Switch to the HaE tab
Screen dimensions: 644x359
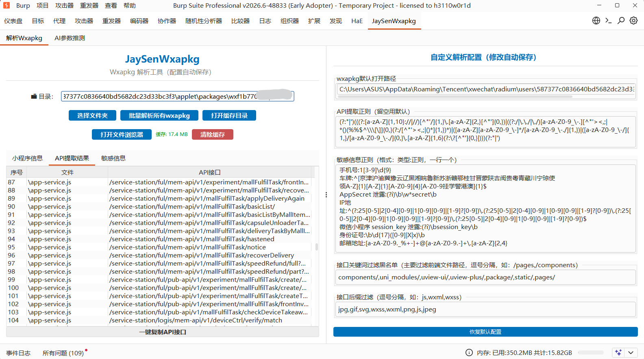tap(357, 21)
